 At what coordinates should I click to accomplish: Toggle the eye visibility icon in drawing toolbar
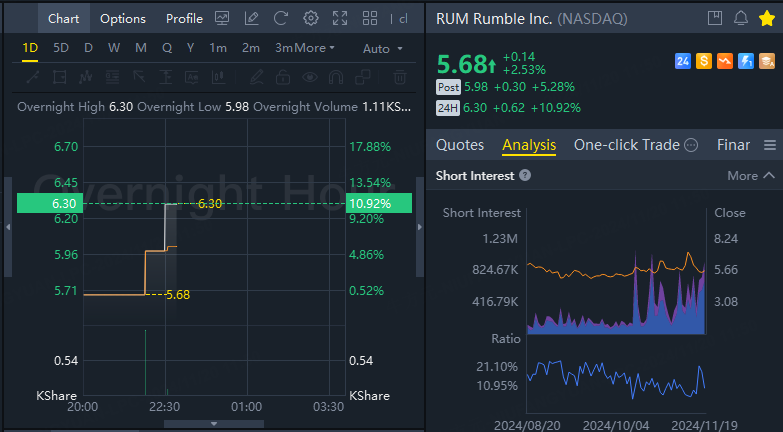[311, 76]
